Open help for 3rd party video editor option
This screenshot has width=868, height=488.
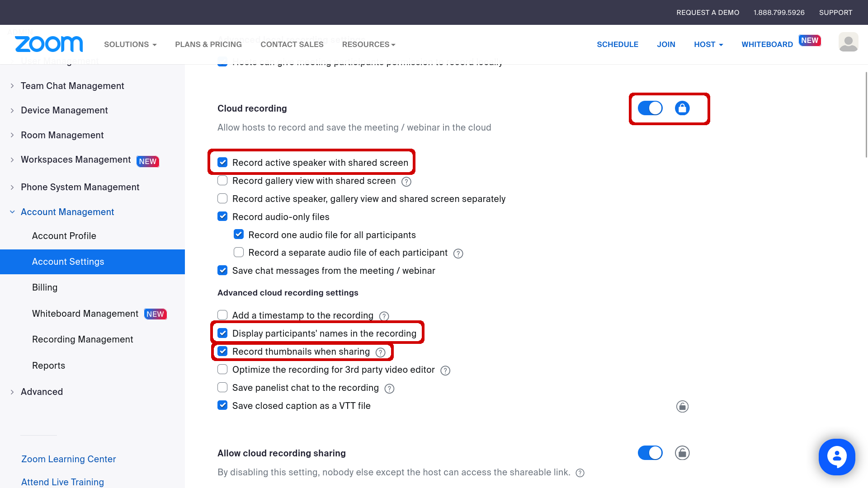coord(445,371)
